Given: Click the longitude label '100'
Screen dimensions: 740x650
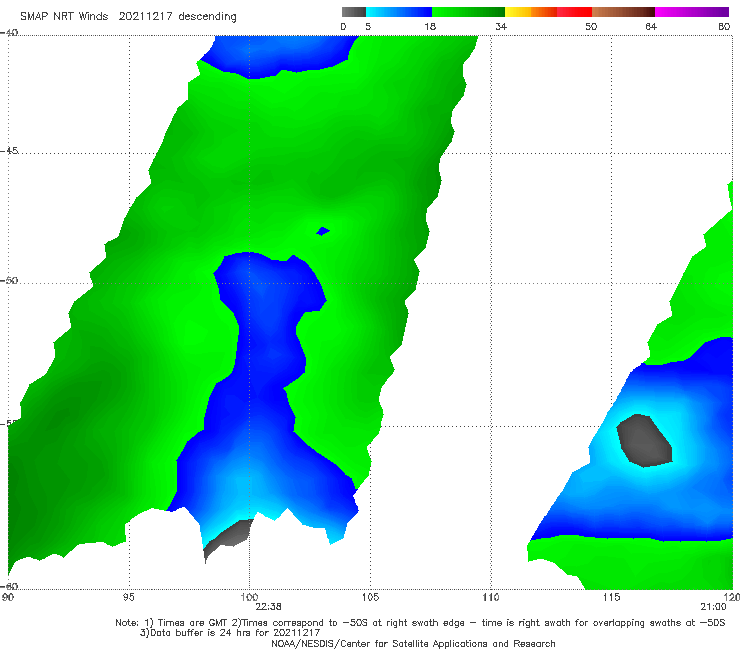Looking at the screenshot, I should (249, 598).
